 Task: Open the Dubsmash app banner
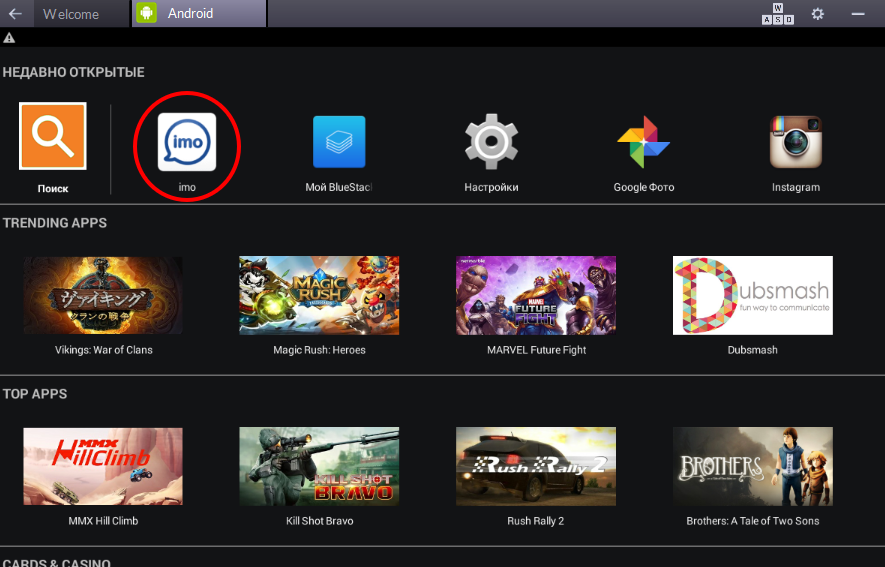(x=752, y=295)
